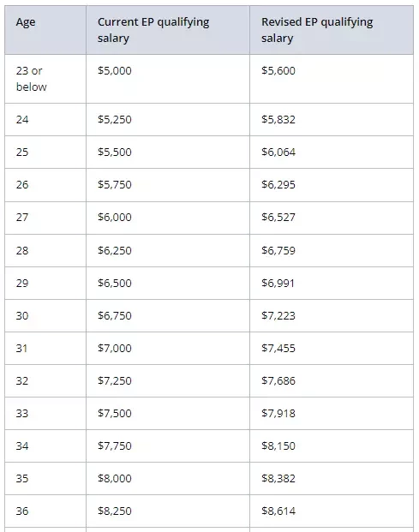Select the $8,614 revised salary value

tap(278, 511)
